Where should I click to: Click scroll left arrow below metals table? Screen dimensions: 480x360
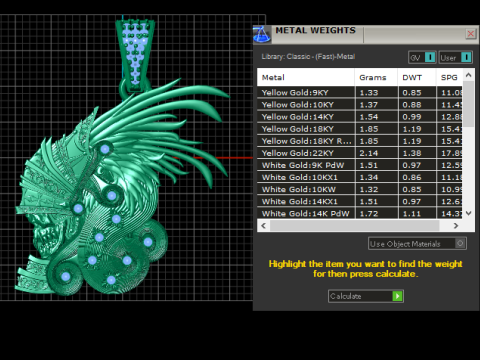263,226
